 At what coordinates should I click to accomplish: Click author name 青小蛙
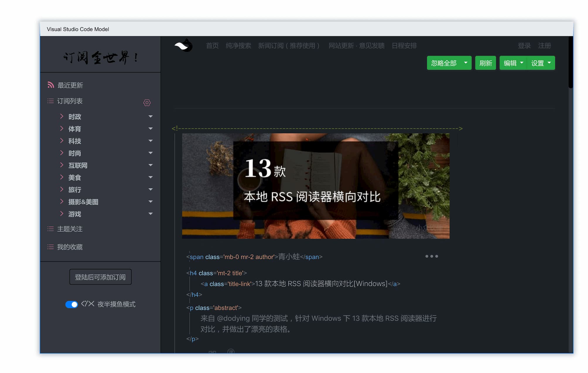pos(289,257)
